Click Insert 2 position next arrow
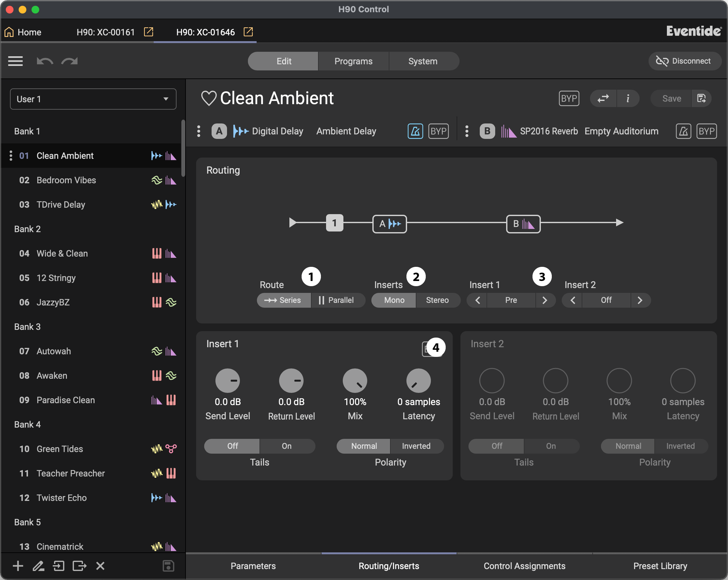The height and width of the screenshot is (580, 728). [640, 300]
